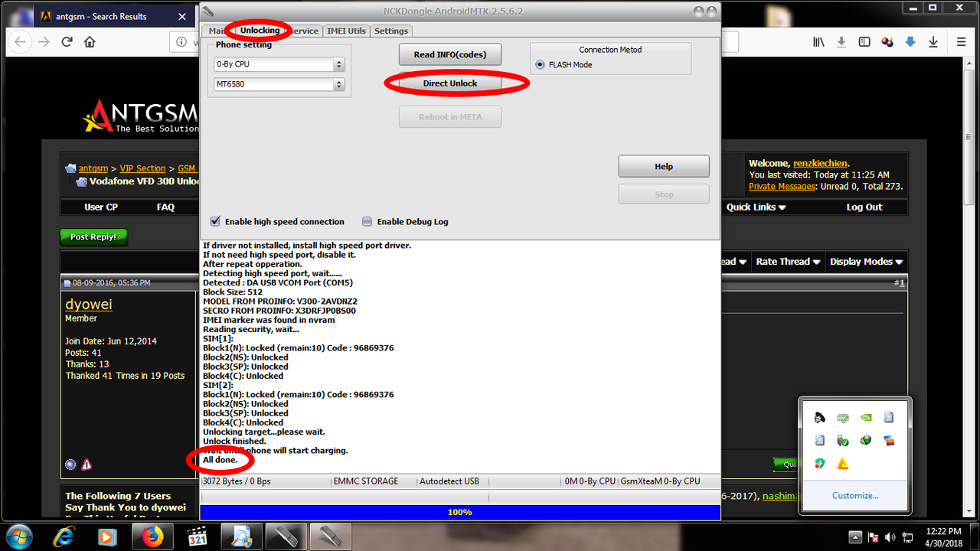Viewport: 980px width, 551px height.
Task: Uncheck Enable high speed connection
Action: tap(215, 221)
